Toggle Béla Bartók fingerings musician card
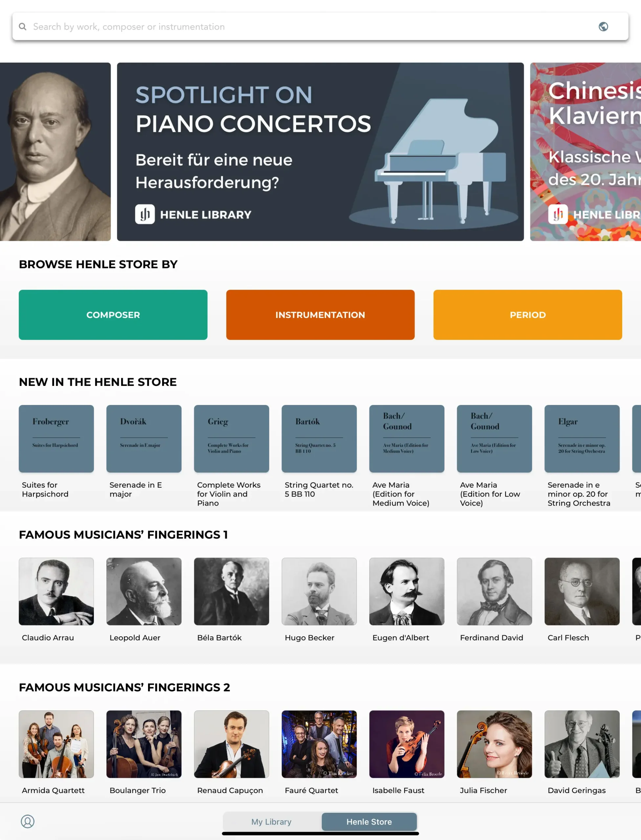The image size is (641, 840). click(x=232, y=591)
